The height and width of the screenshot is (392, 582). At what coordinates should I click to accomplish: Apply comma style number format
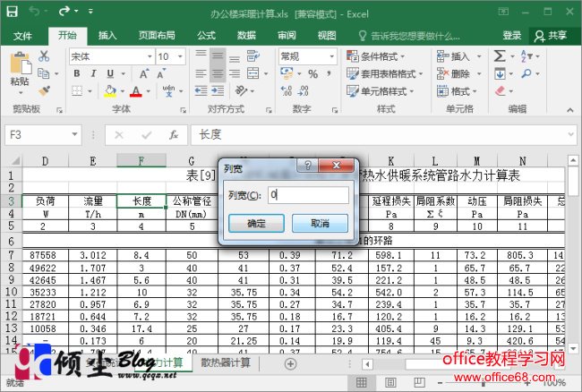pyautogui.click(x=330, y=73)
